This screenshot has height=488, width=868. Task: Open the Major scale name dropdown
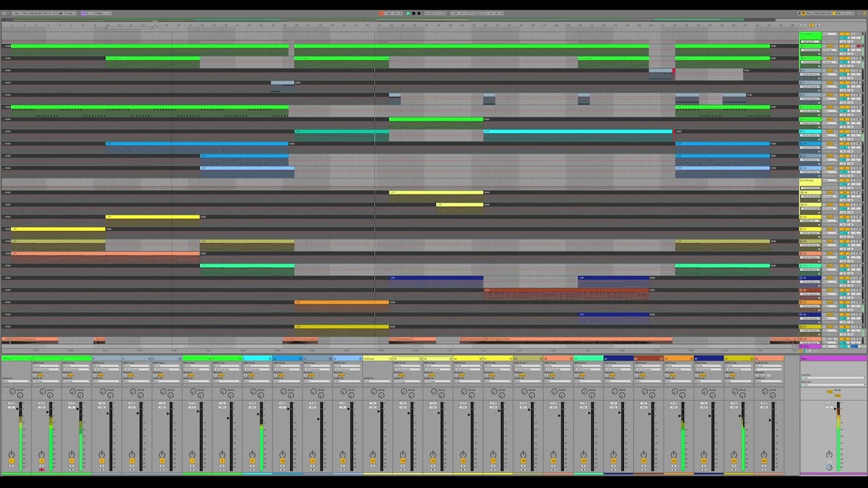[104, 13]
